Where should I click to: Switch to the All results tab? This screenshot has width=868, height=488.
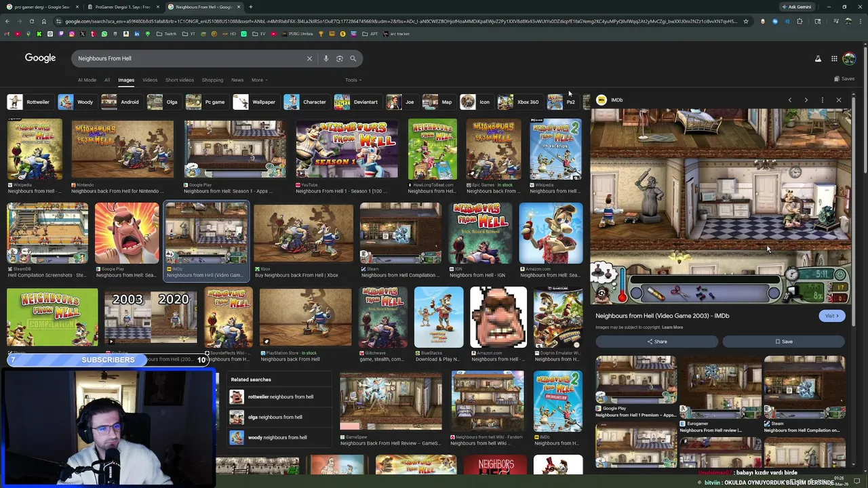(106, 80)
